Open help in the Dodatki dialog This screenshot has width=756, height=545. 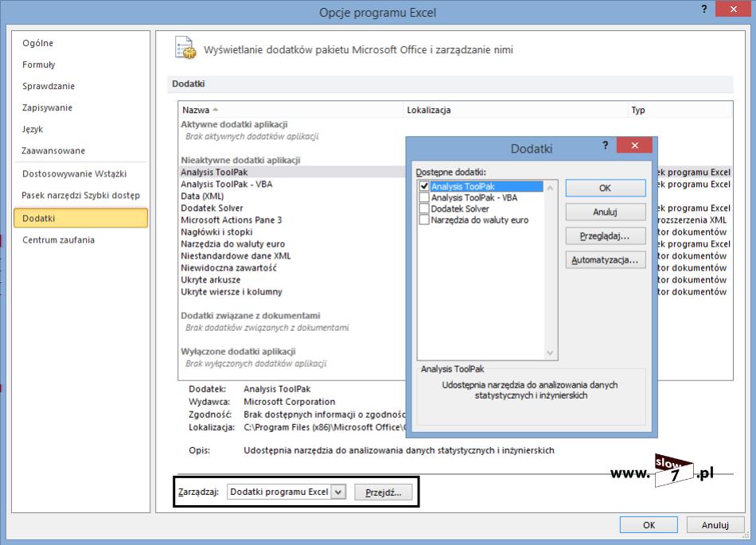point(606,145)
